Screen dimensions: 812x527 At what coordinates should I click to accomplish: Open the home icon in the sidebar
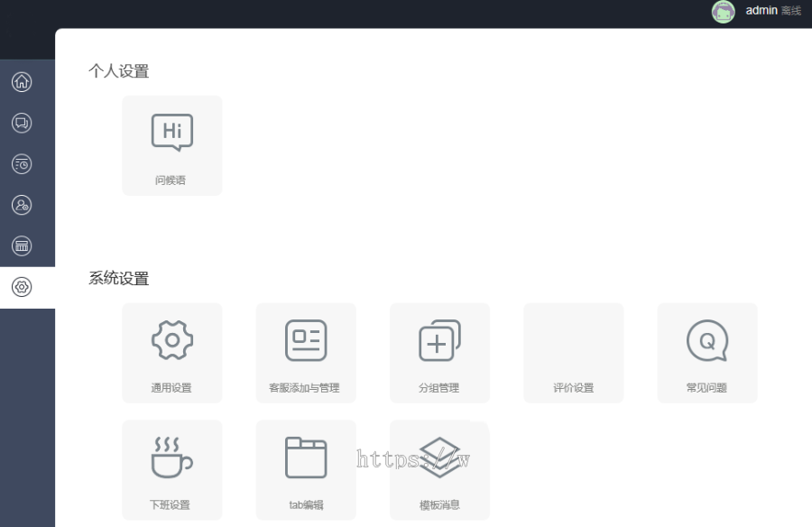coord(22,82)
